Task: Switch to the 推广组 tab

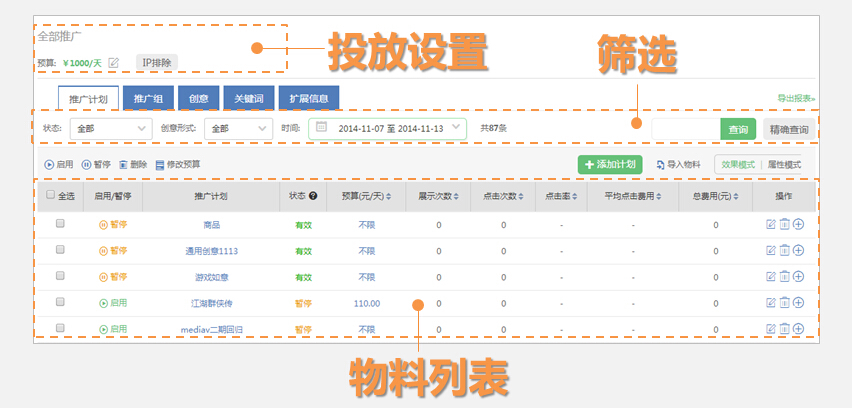Action: click(x=149, y=97)
